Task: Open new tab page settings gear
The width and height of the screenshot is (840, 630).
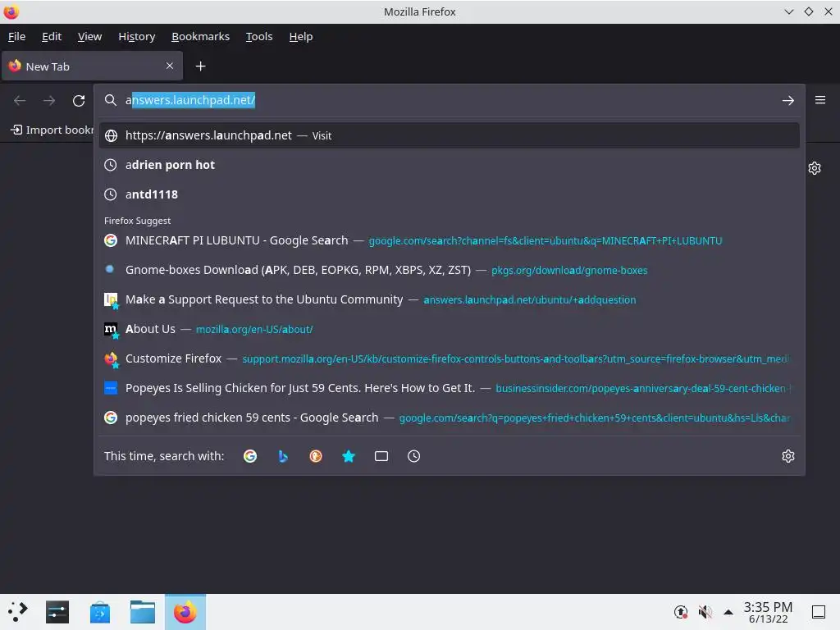Action: 815,168
